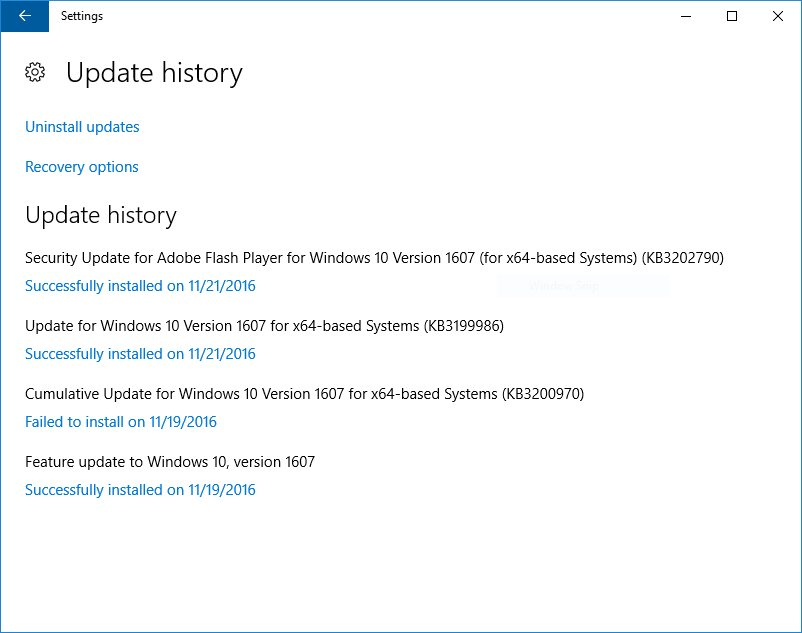Maximize the Settings window
This screenshot has height=633, width=802.
pyautogui.click(x=732, y=16)
